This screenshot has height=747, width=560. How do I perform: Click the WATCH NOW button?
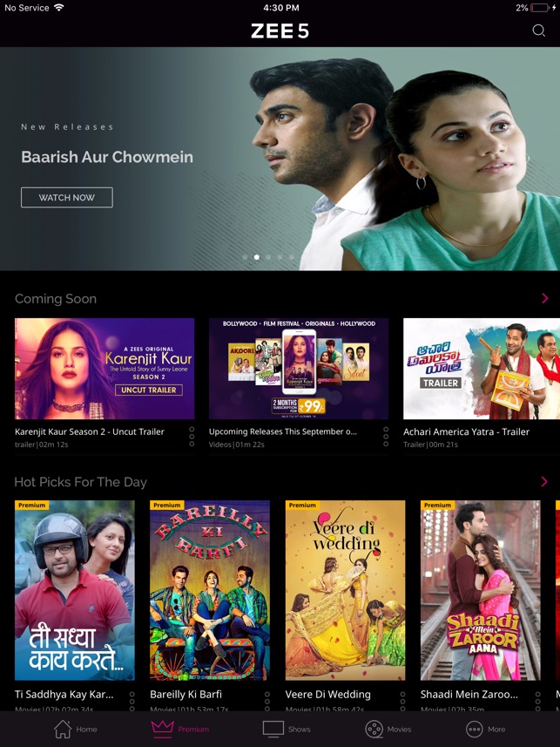point(67,197)
